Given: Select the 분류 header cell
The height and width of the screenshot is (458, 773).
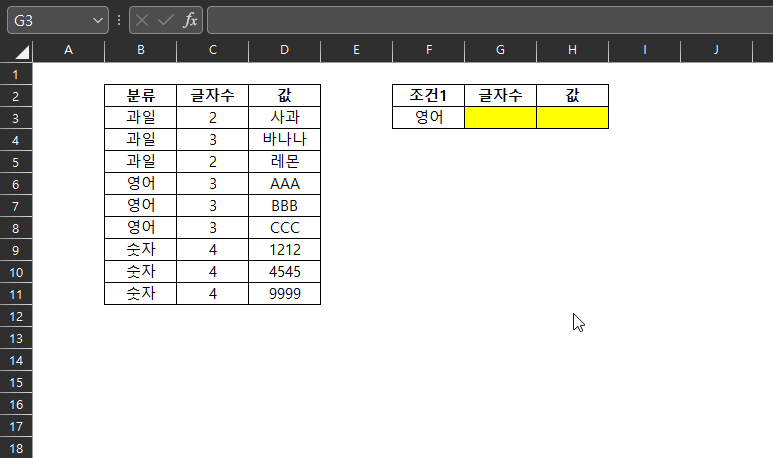Looking at the screenshot, I should pos(141,96).
